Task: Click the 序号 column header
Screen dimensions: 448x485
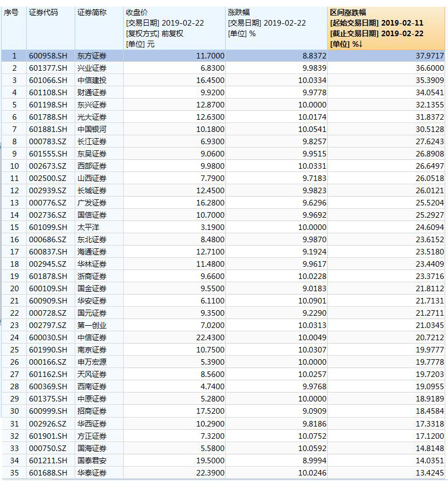Action: pyautogui.click(x=14, y=28)
